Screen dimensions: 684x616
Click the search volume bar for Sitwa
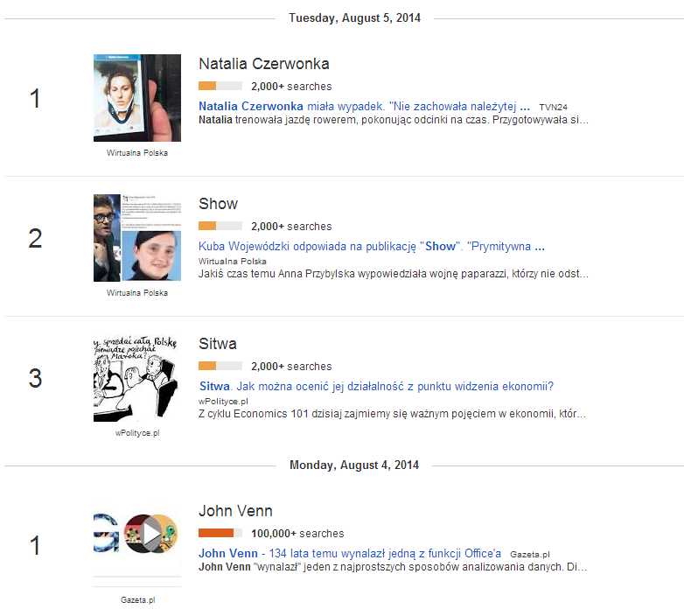click(x=220, y=367)
